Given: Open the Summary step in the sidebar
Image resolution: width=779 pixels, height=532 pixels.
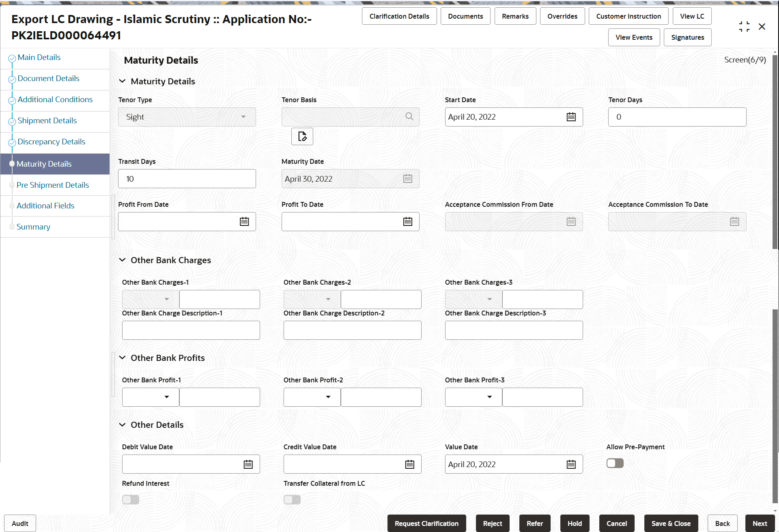Looking at the screenshot, I should [x=33, y=227].
